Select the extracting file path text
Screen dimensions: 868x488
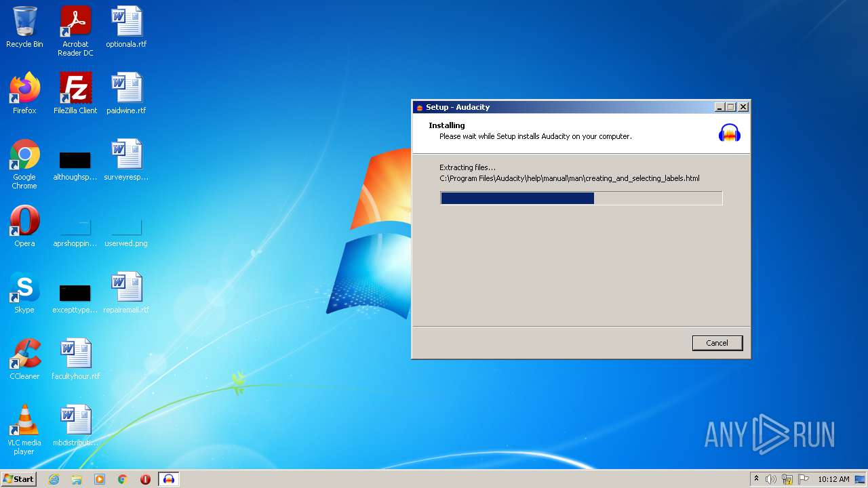pos(570,178)
